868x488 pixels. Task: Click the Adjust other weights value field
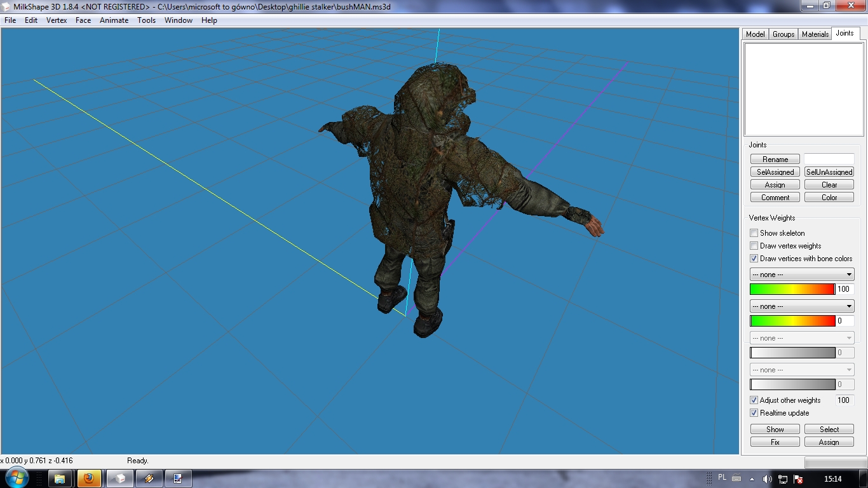(x=844, y=400)
